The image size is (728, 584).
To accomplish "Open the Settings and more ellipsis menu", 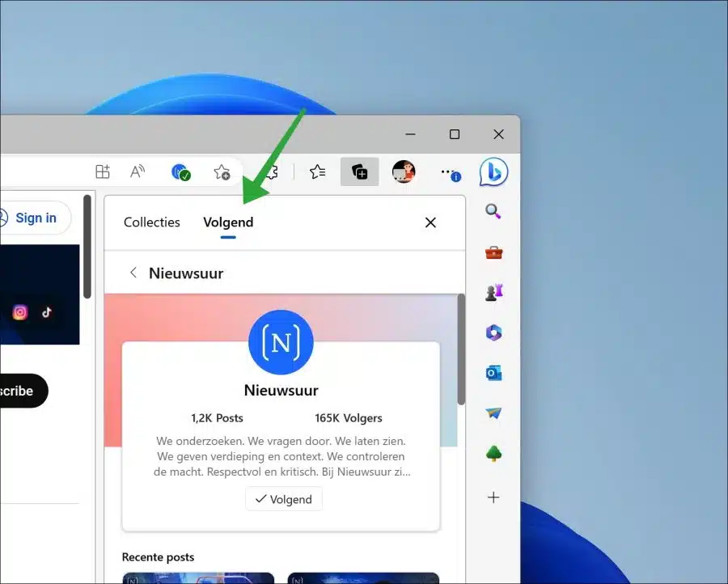I will tap(450, 173).
